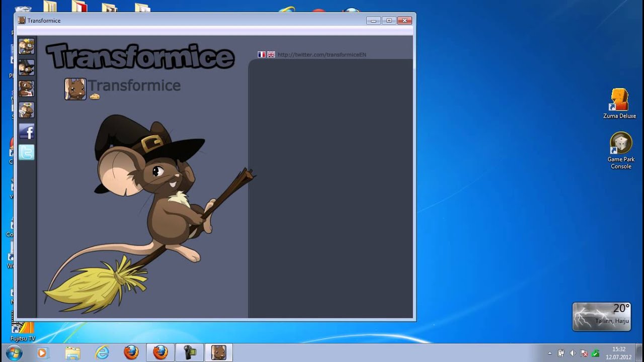Image resolution: width=644 pixels, height=362 pixels.
Task: Click the brown mouse portrait beside the Transformice heading
Action: (x=75, y=89)
